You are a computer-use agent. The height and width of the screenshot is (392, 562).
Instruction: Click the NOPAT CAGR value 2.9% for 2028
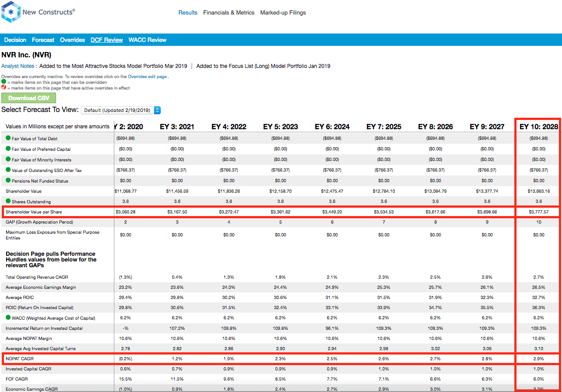(x=539, y=358)
